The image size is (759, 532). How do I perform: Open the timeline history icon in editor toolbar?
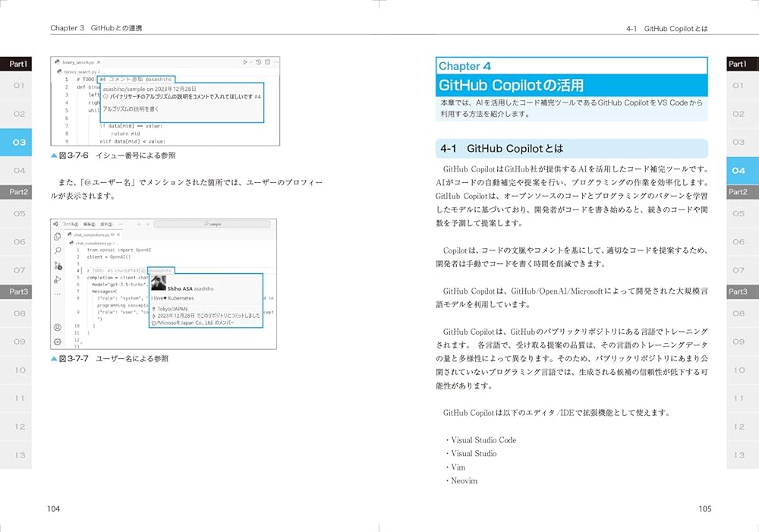258,61
